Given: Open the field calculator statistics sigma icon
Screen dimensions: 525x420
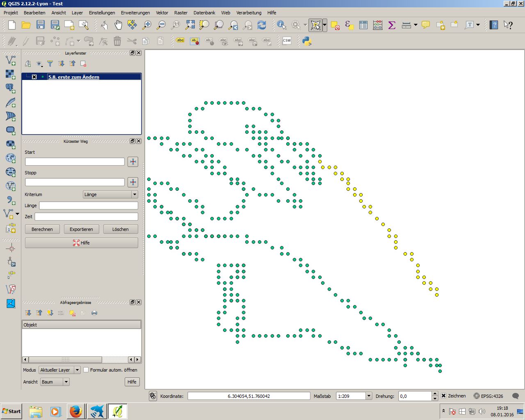Looking at the screenshot, I should click(392, 25).
